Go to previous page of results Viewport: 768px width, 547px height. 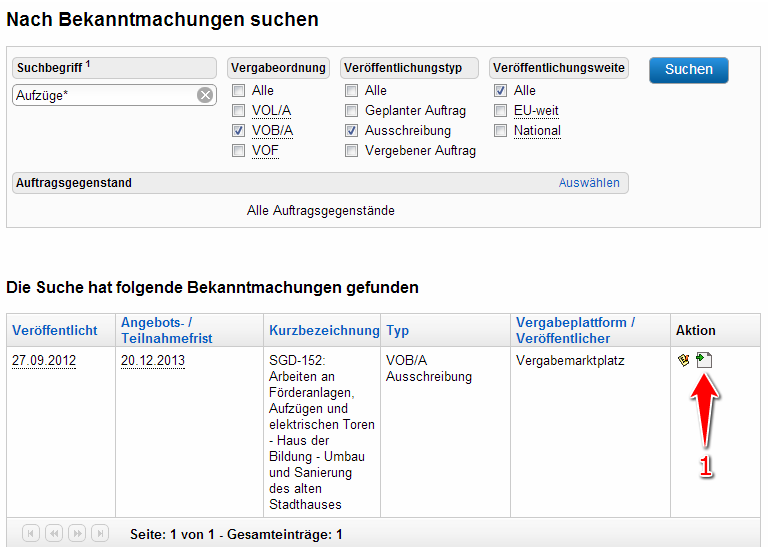click(53, 534)
